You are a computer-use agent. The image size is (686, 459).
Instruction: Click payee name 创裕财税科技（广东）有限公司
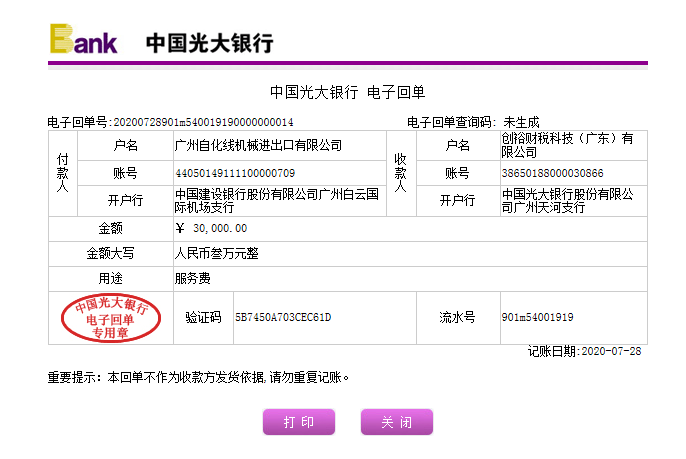pos(567,145)
